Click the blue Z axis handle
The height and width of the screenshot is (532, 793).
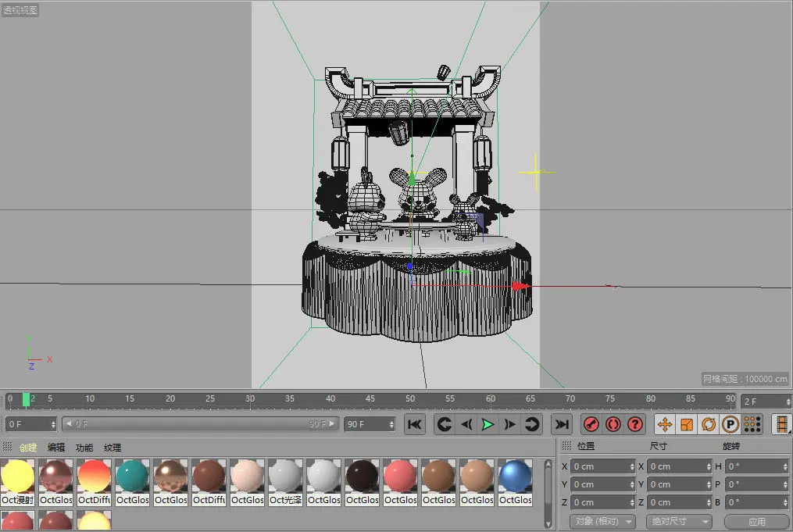(409, 266)
